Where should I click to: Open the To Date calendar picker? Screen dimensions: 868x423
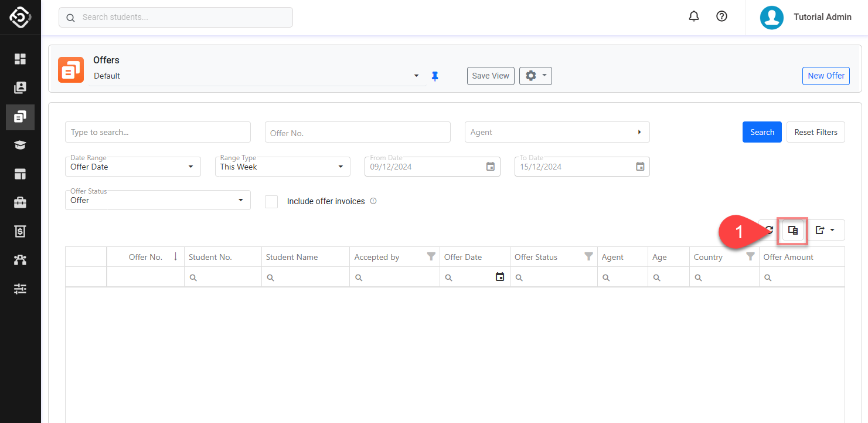640,167
